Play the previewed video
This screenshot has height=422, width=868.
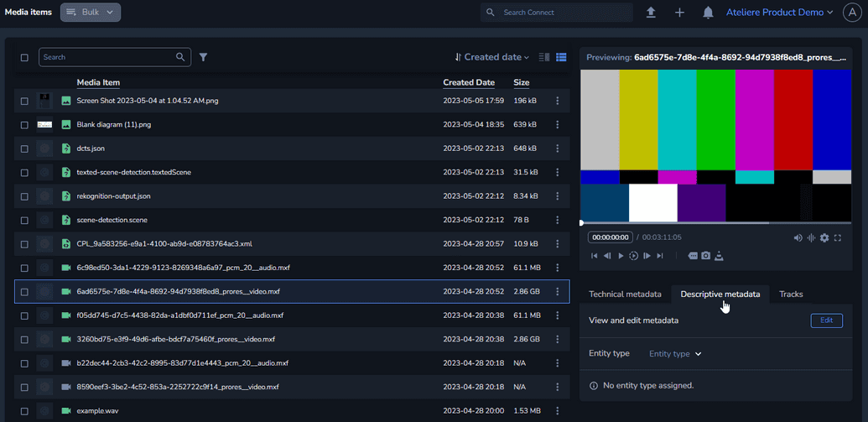point(621,256)
